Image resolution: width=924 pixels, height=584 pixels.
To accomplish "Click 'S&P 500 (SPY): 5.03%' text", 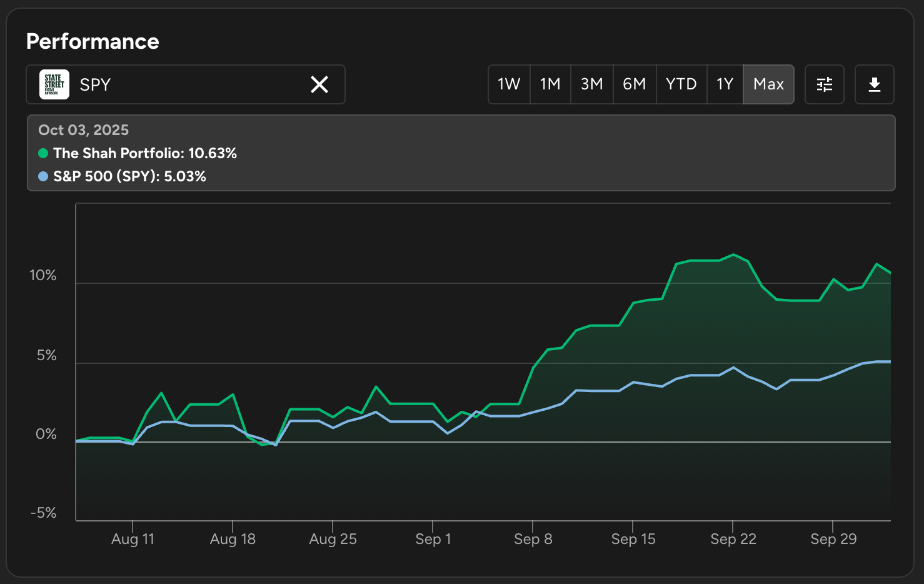I will [x=129, y=176].
